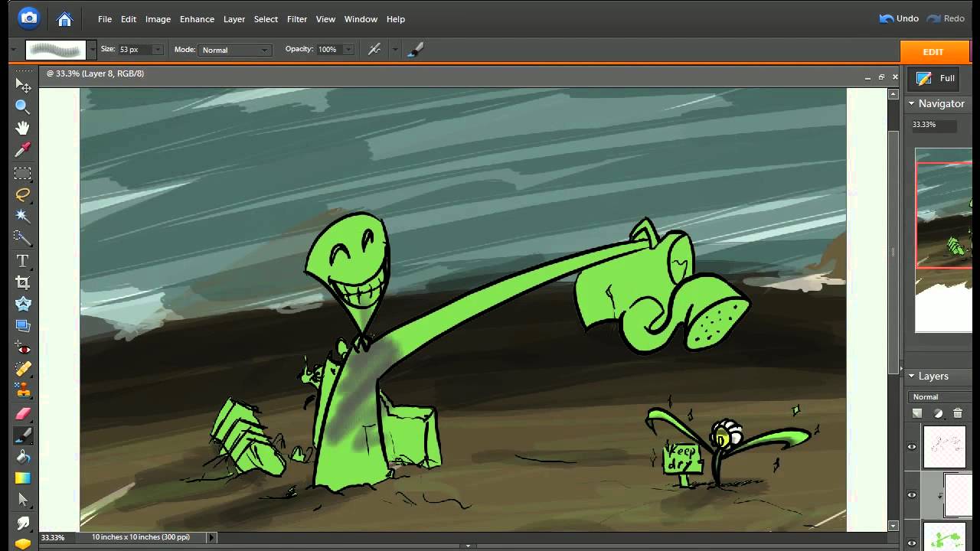Screen dimensions: 980x551
Task: Click the canvas vertical scrollbar
Action: point(893,253)
